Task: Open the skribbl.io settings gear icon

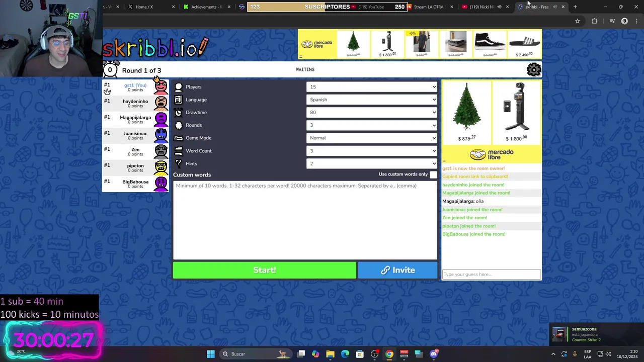Action: pos(534,69)
